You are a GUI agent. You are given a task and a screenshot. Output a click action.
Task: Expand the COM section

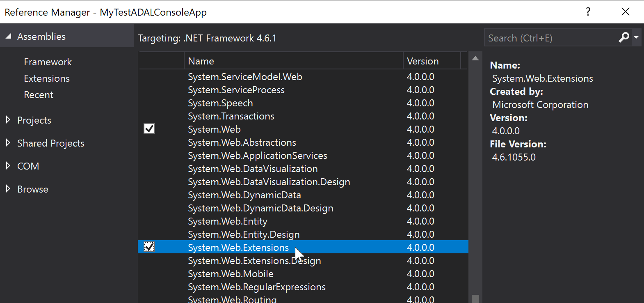click(8, 166)
